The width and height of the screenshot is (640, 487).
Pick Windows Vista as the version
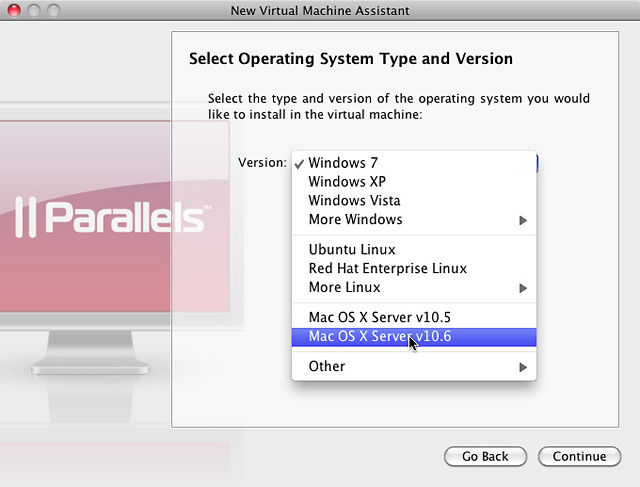pyautogui.click(x=414, y=200)
